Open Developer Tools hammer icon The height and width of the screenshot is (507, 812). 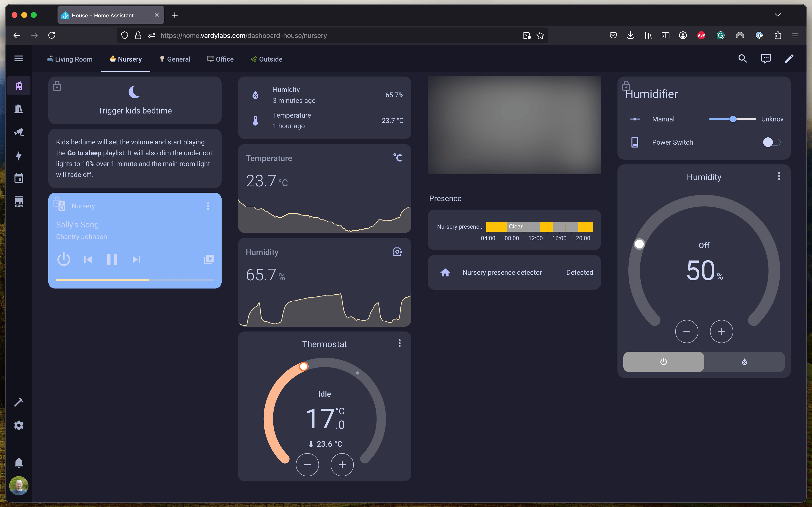(19, 402)
